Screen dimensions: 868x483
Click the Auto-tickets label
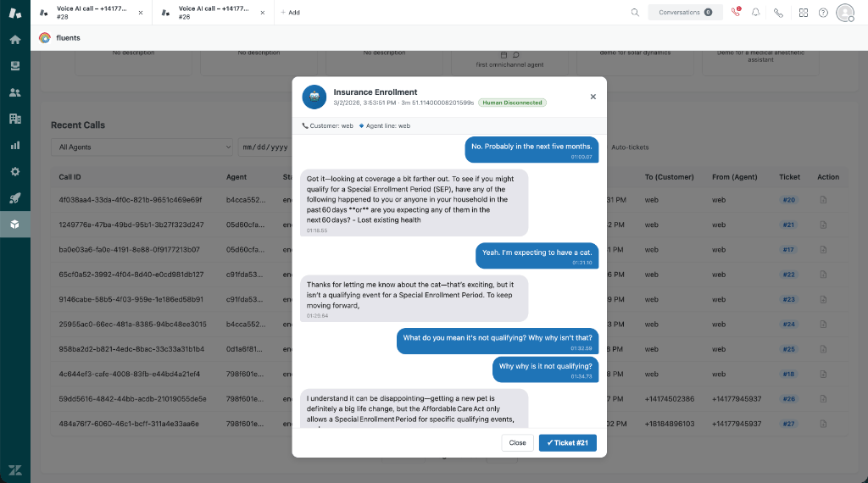tap(630, 147)
